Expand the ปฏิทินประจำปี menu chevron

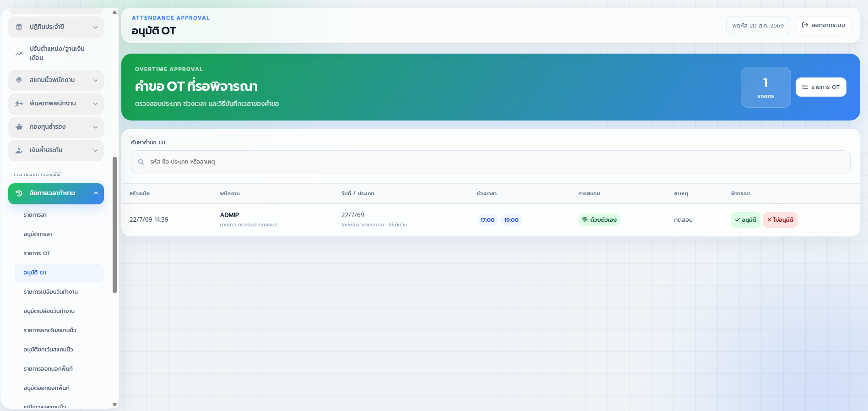pos(95,27)
